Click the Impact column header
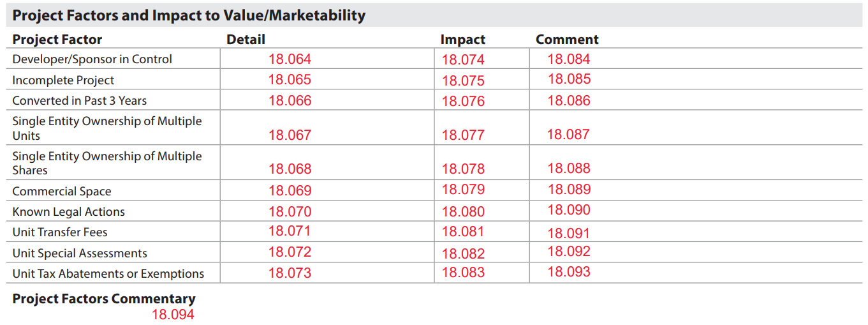 463,39
